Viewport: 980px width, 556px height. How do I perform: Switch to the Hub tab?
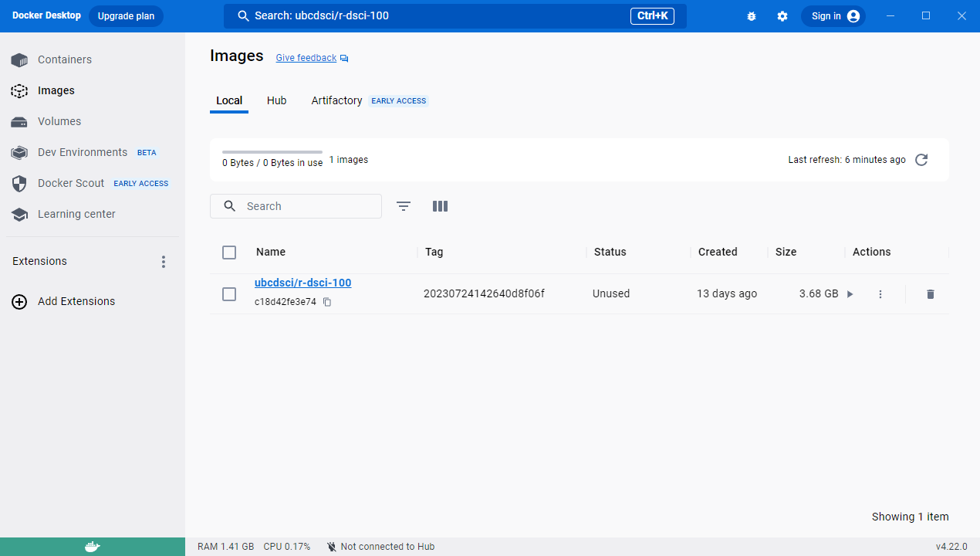tap(276, 100)
